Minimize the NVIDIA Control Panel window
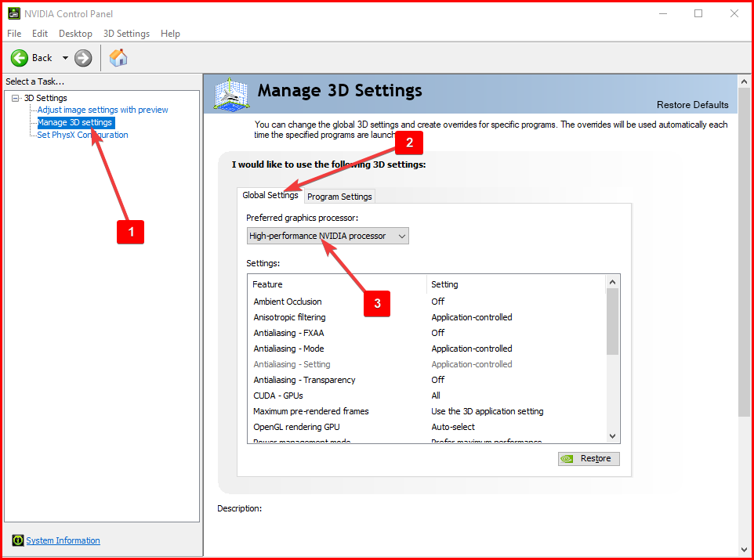The image size is (754, 560). click(x=662, y=13)
